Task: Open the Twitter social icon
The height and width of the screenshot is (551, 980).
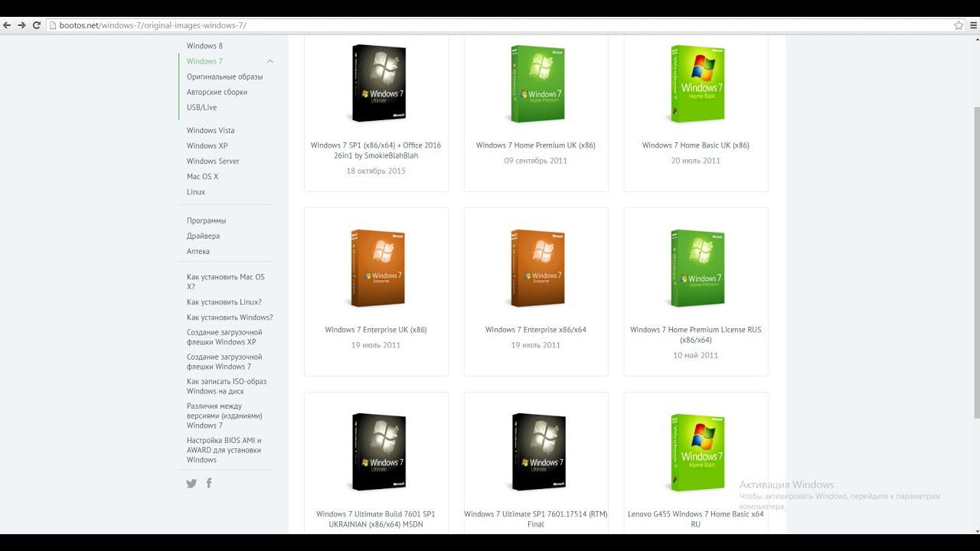Action: pyautogui.click(x=191, y=484)
